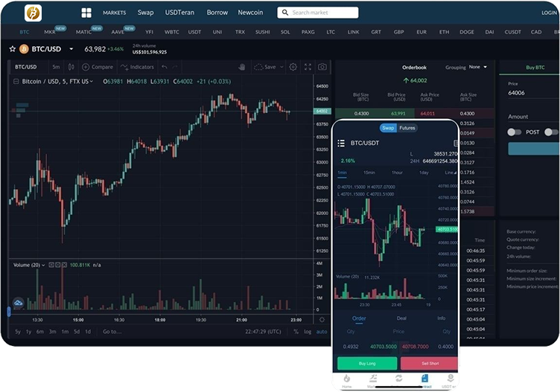Toggle the switch right of POST label
Viewport: 560px width, 392px height.
pos(551,132)
